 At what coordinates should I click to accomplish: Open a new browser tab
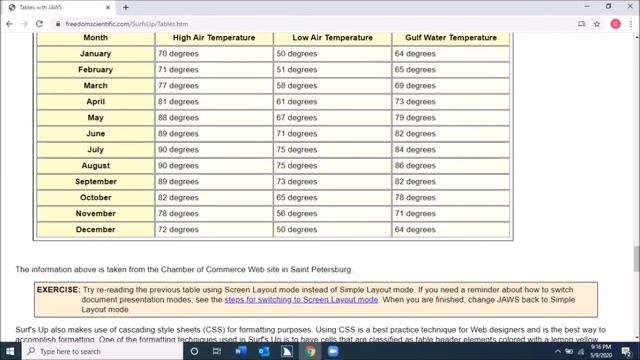[x=126, y=7]
